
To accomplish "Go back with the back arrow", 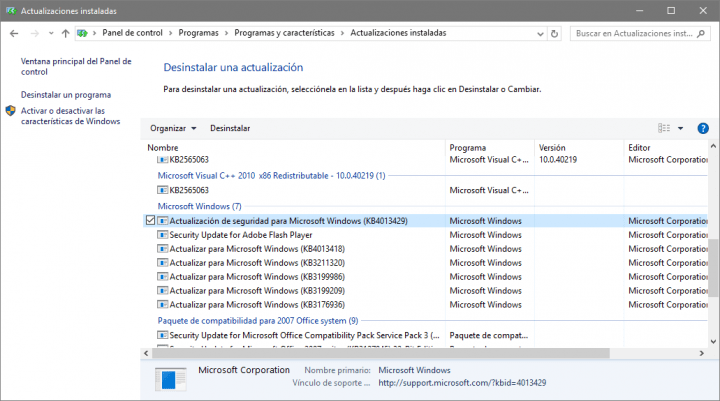I will [14, 33].
